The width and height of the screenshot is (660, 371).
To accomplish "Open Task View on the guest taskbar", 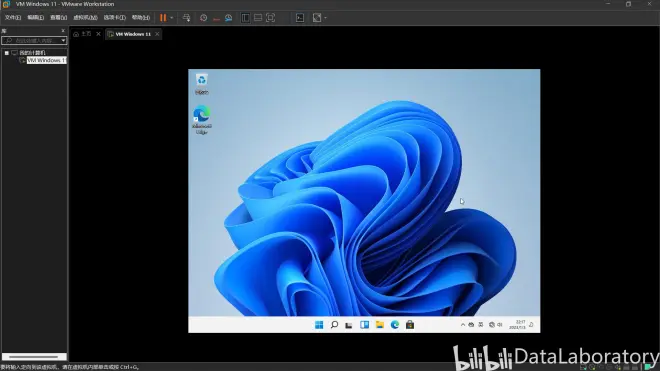I will coord(349,325).
